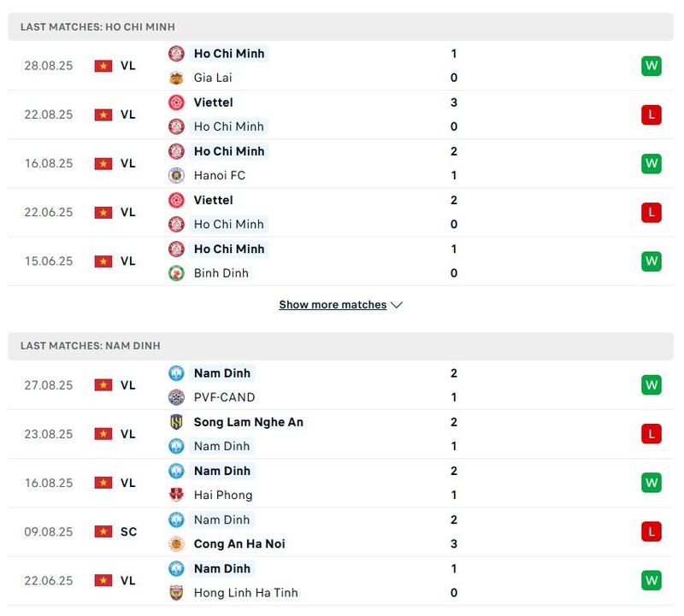Click the Last Matches: Ho Chi Minh header
Image resolution: width=684 pixels, height=616 pixels.
point(97,27)
